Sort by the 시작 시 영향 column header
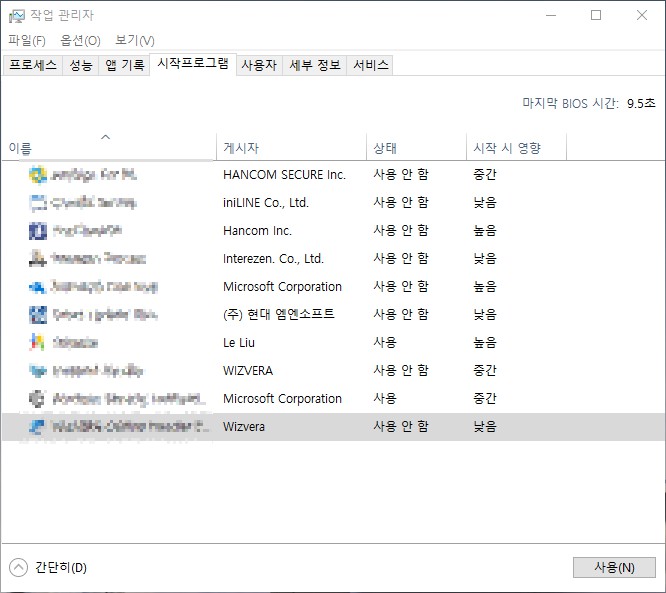 pyautogui.click(x=516, y=147)
